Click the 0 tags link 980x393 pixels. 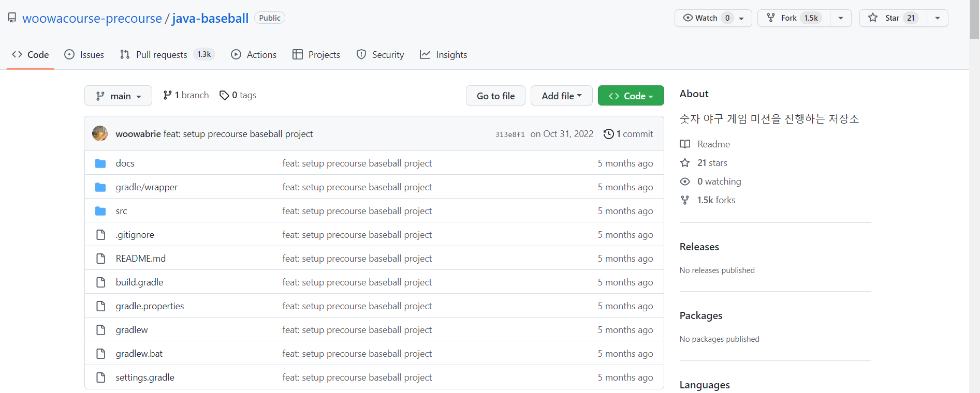coord(238,95)
